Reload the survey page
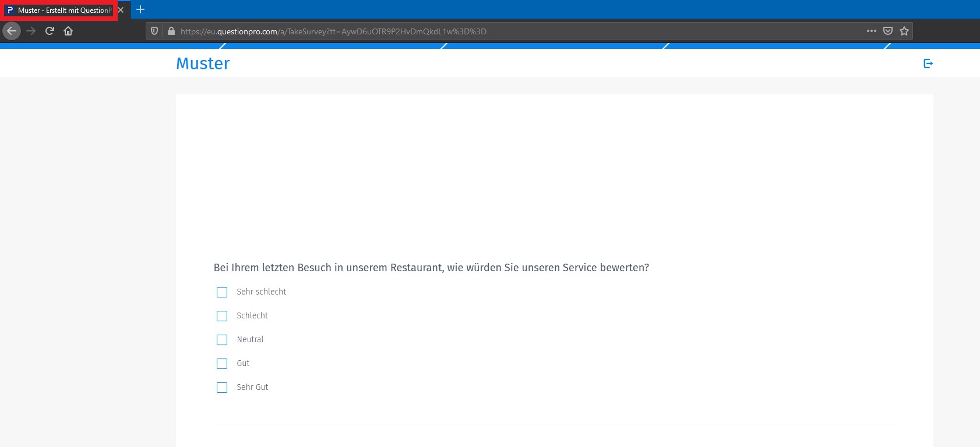This screenshot has width=980, height=447. [x=50, y=31]
